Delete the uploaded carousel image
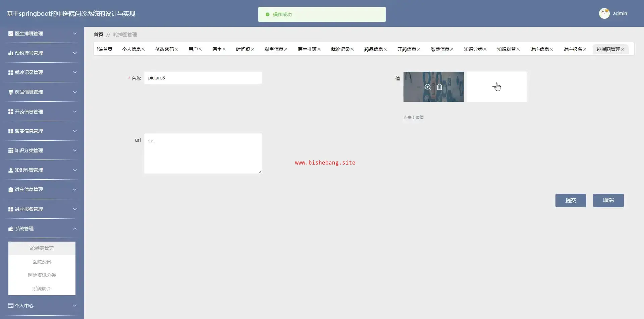This screenshot has height=319, width=644. click(439, 87)
